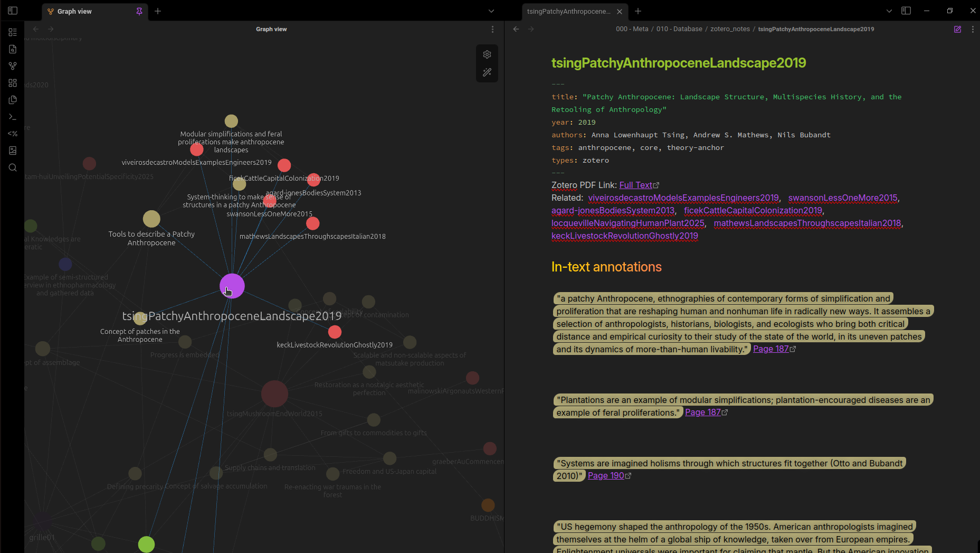Open the note's more options menu
Image resolution: width=980 pixels, height=553 pixels.
pos(973,29)
